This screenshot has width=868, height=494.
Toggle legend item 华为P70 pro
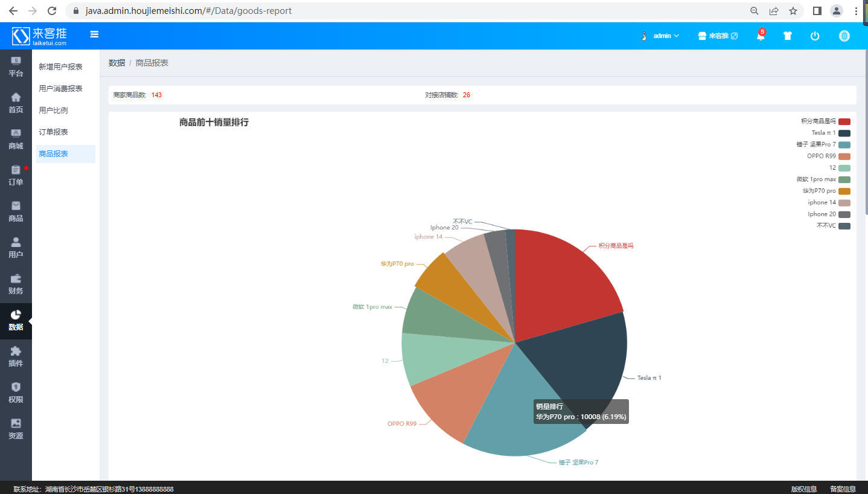[826, 191]
